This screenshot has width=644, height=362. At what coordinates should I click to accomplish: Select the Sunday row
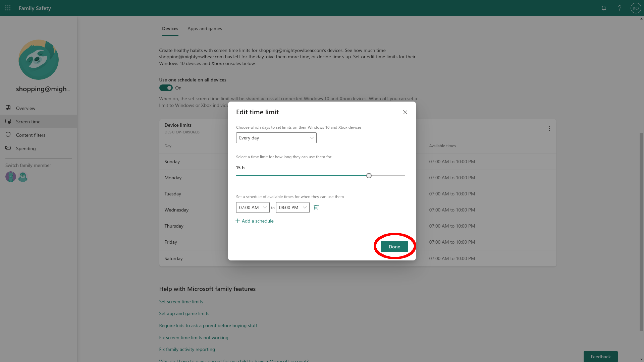pos(358,162)
